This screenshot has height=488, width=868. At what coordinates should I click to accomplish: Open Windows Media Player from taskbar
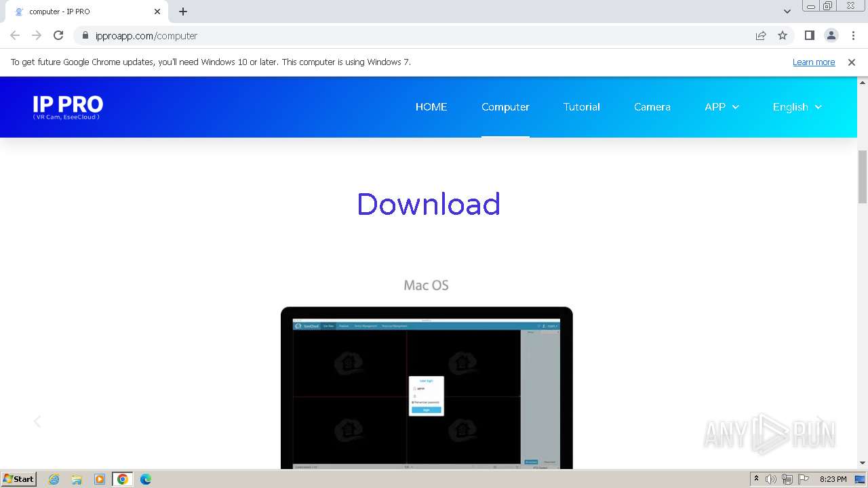pos(100,479)
